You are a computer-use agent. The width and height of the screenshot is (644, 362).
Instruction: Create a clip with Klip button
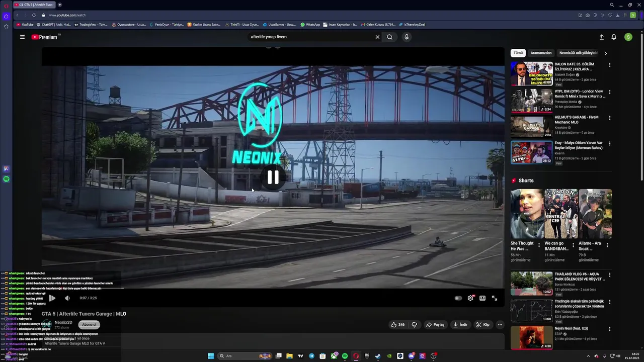tap(483, 324)
